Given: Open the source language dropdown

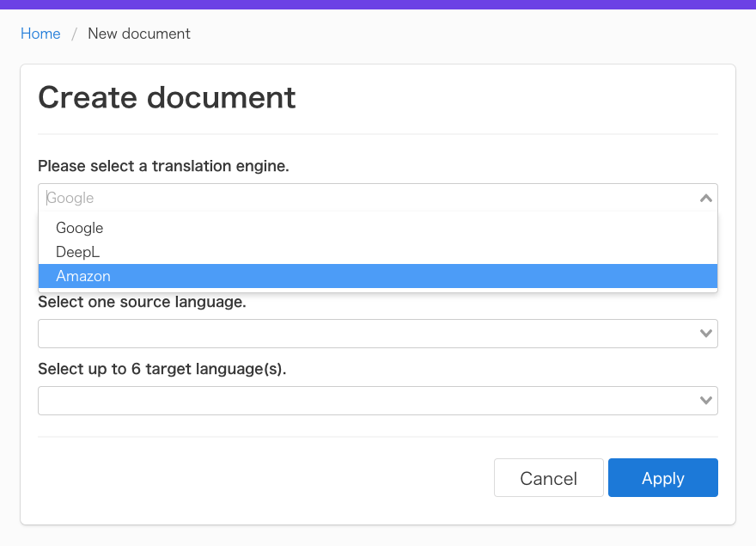Looking at the screenshot, I should pyautogui.click(x=377, y=334).
